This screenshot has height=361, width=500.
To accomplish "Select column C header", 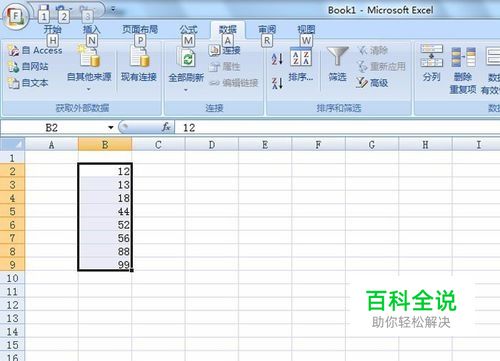I will tap(158, 145).
